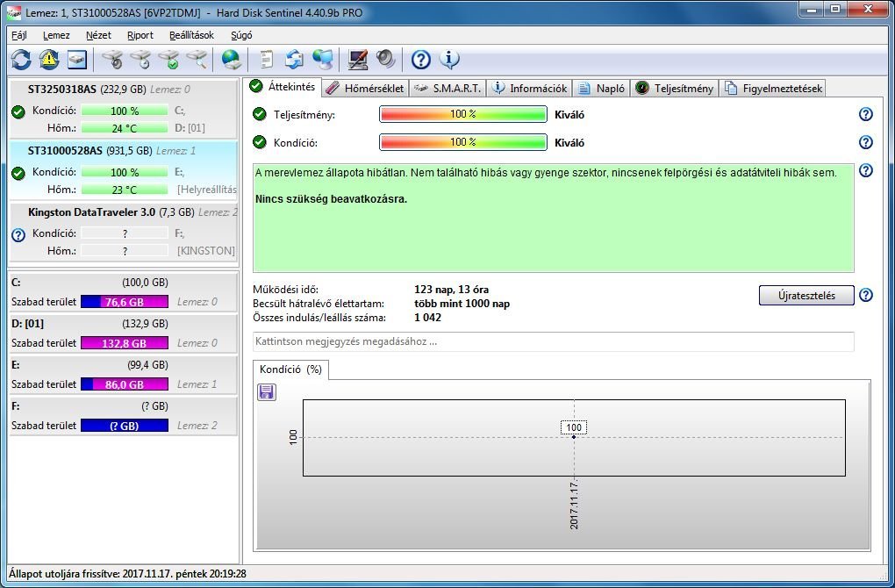This screenshot has width=895, height=588.
Task: Select the F: partition row
Action: 124,416
